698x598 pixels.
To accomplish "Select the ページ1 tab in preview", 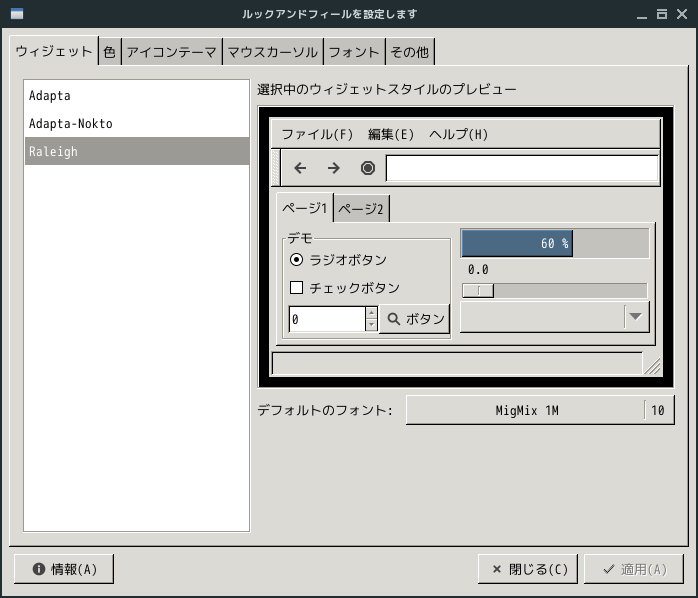I will click(x=304, y=207).
